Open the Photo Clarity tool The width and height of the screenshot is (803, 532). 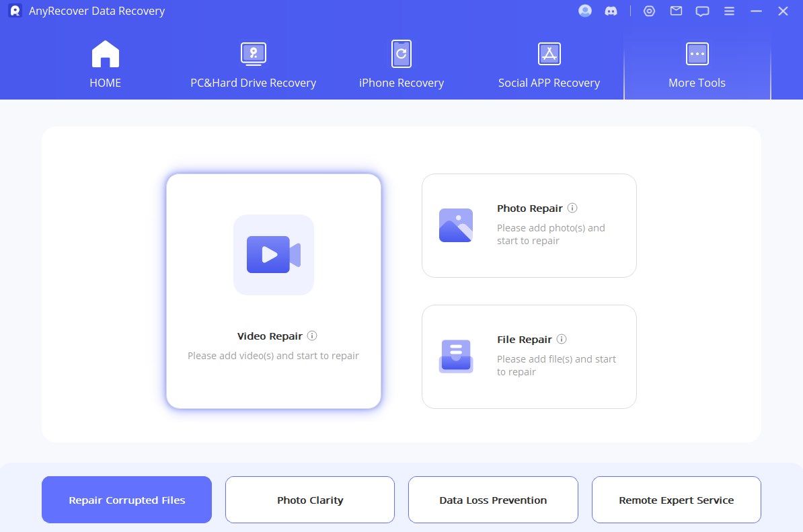(x=310, y=500)
